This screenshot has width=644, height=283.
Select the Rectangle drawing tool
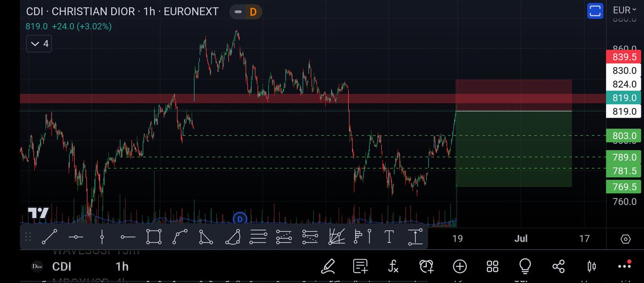pos(154,236)
